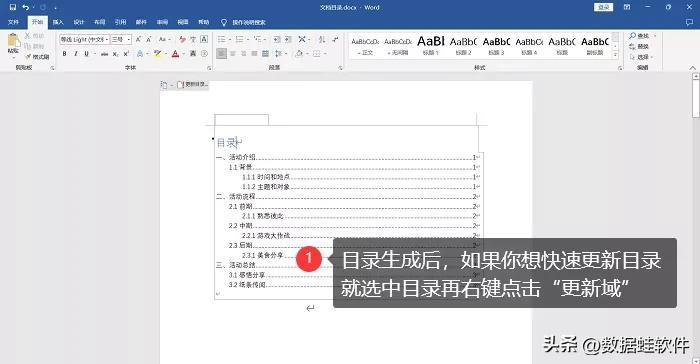Click the Clear Formatting eraser icon
This screenshot has height=364, width=700.
[182, 39]
